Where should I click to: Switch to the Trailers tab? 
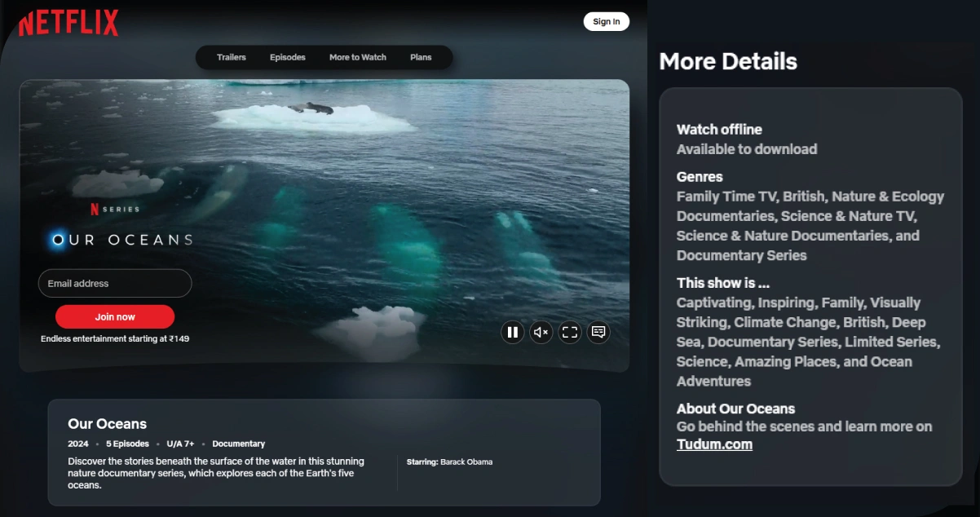point(231,57)
